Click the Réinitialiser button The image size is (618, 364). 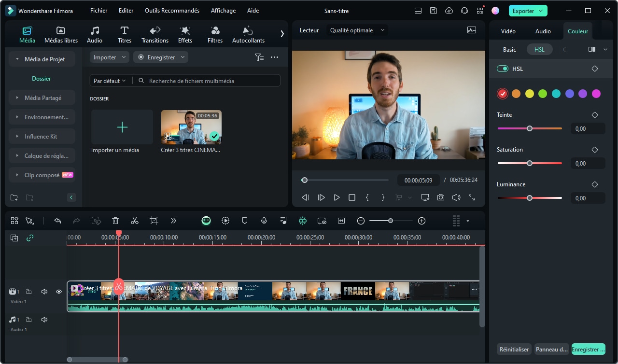(x=514, y=349)
